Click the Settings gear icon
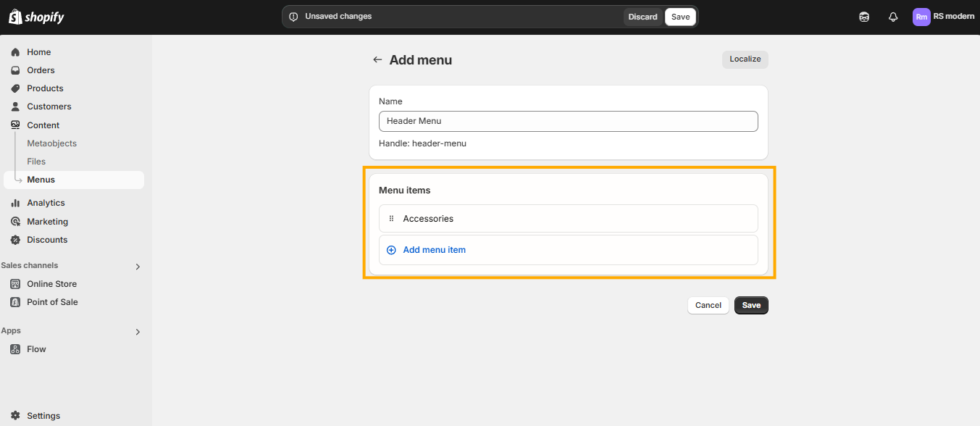 tap(15, 416)
